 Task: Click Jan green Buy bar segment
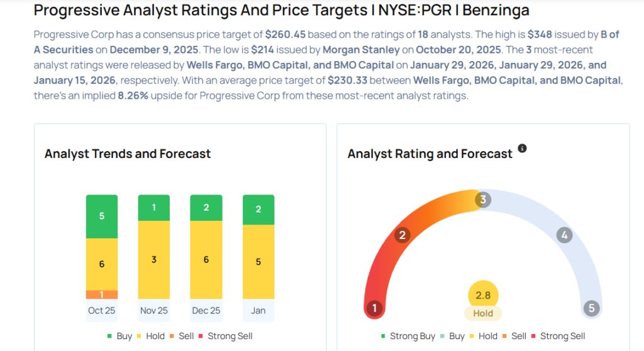[x=258, y=209]
